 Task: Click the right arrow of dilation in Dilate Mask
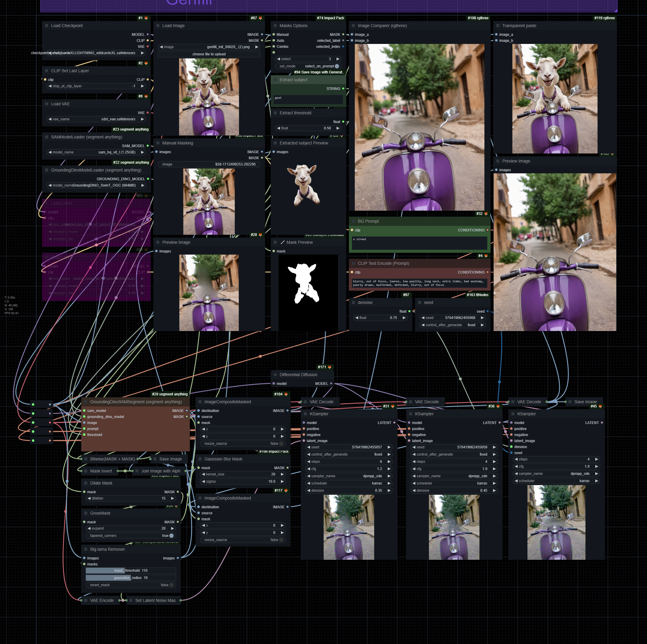[x=172, y=498]
